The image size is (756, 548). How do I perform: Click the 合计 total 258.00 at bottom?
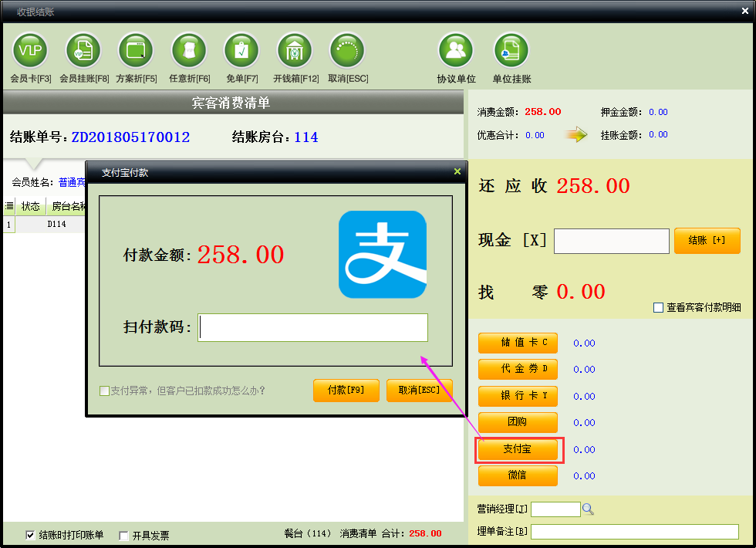425,533
